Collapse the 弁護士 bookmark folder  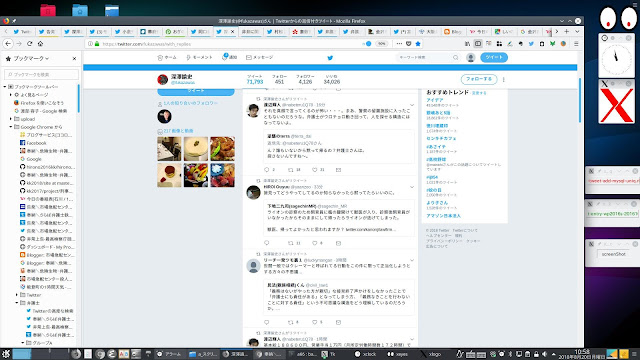click(17, 303)
